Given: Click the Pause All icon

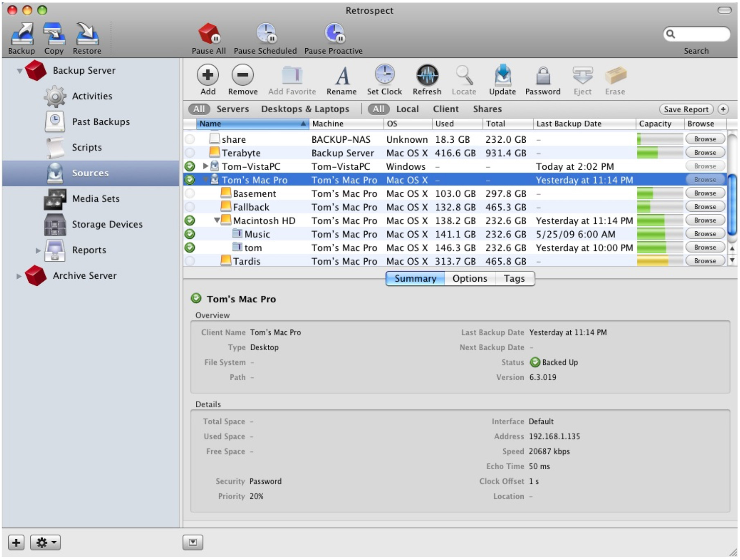Looking at the screenshot, I should 209,34.
